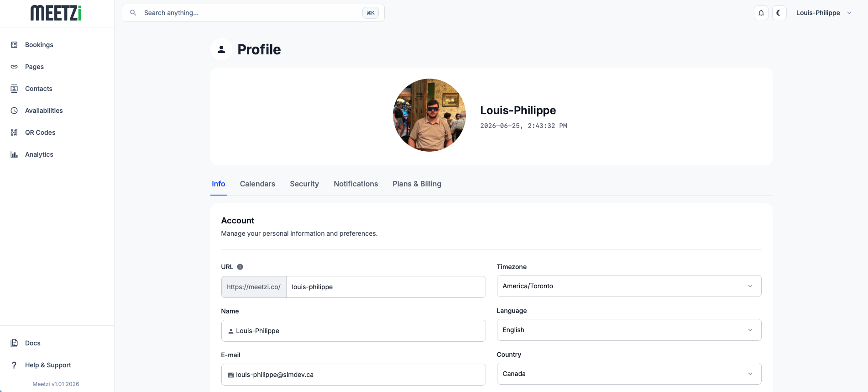Click the Help & Support question mark icon
Viewport: 868px width, 392px height.
tap(14, 365)
